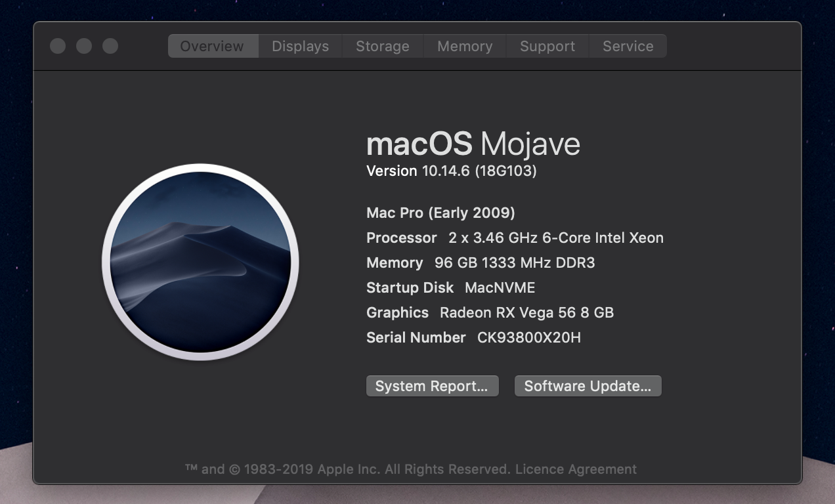Viewport: 835px width, 504px height.
Task: Click the Software Update... button
Action: coord(588,386)
